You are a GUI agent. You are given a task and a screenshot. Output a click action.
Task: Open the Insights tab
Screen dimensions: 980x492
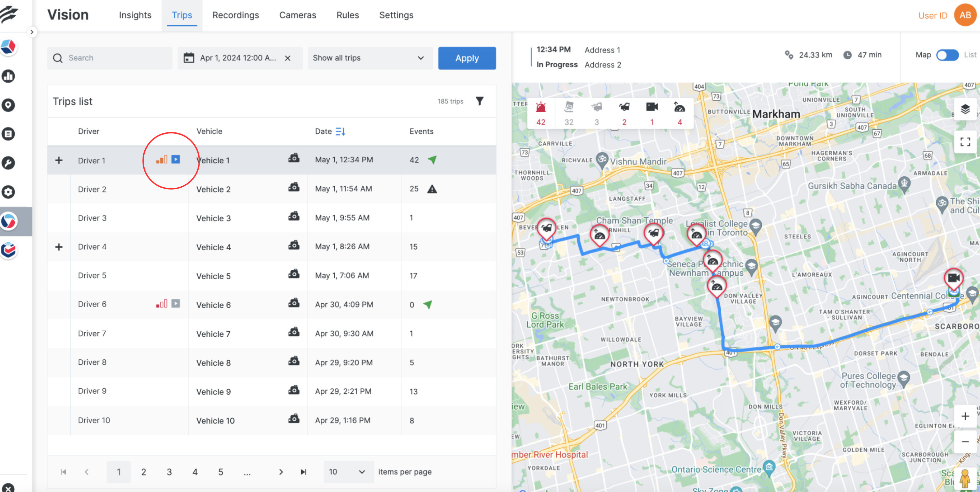(135, 15)
